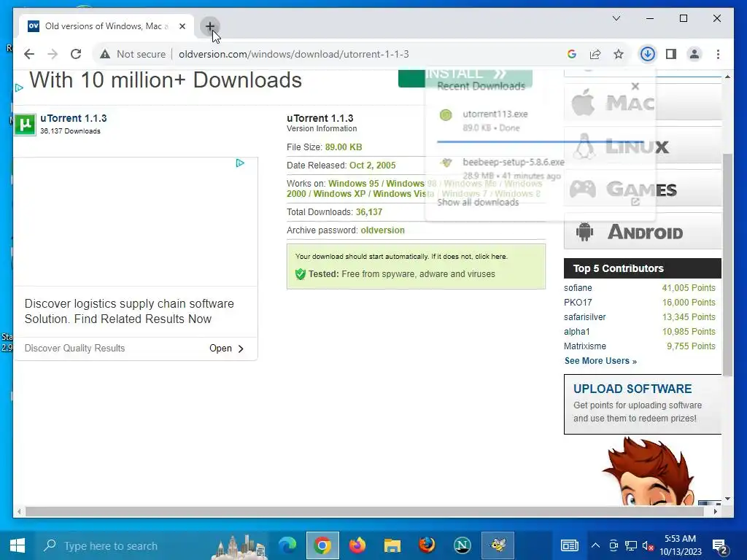The height and width of the screenshot is (560, 747).
Task: Bookmark this page with the star icon
Action: [619, 54]
